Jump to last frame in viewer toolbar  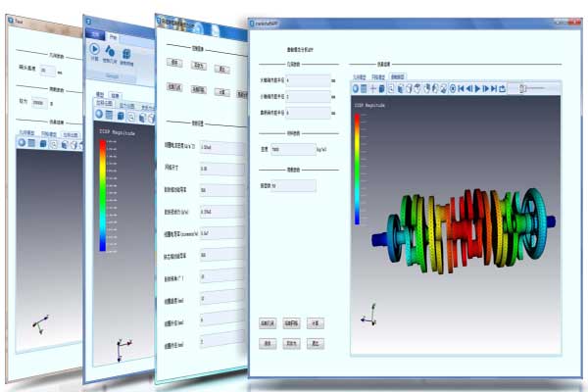(x=494, y=88)
